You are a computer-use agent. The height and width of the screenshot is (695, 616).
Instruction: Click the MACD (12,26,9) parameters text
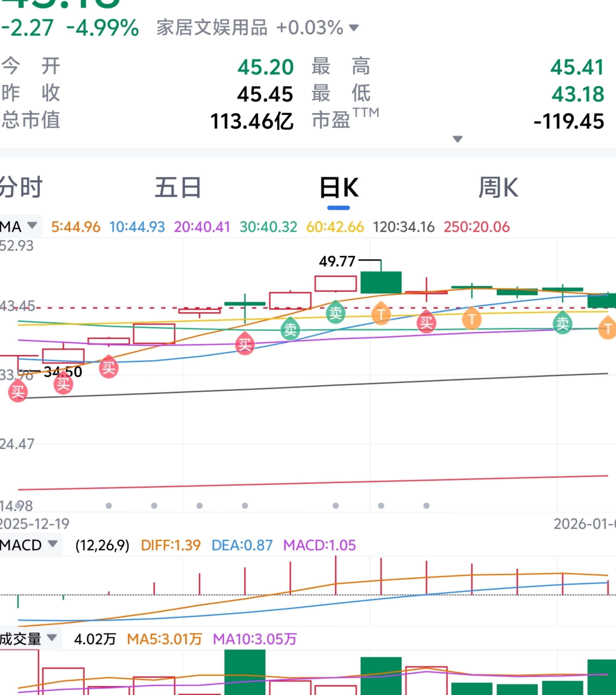point(102,545)
